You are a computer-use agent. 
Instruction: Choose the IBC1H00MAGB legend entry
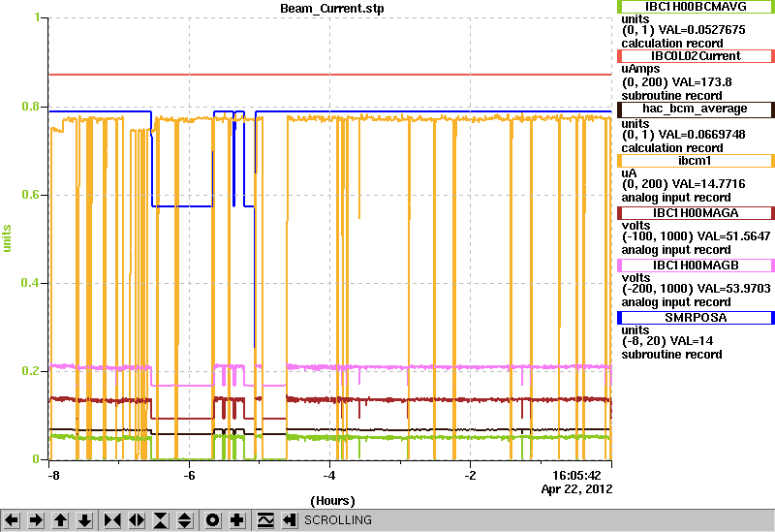click(x=696, y=266)
